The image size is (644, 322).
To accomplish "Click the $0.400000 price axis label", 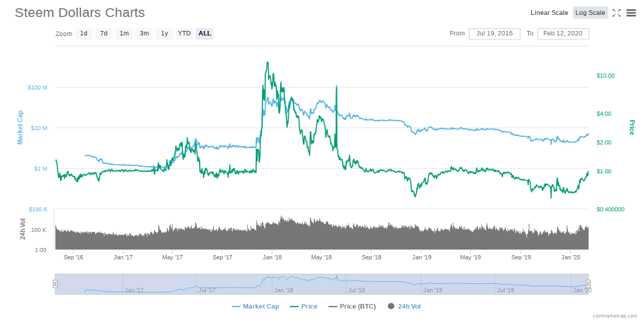I will [x=611, y=209].
